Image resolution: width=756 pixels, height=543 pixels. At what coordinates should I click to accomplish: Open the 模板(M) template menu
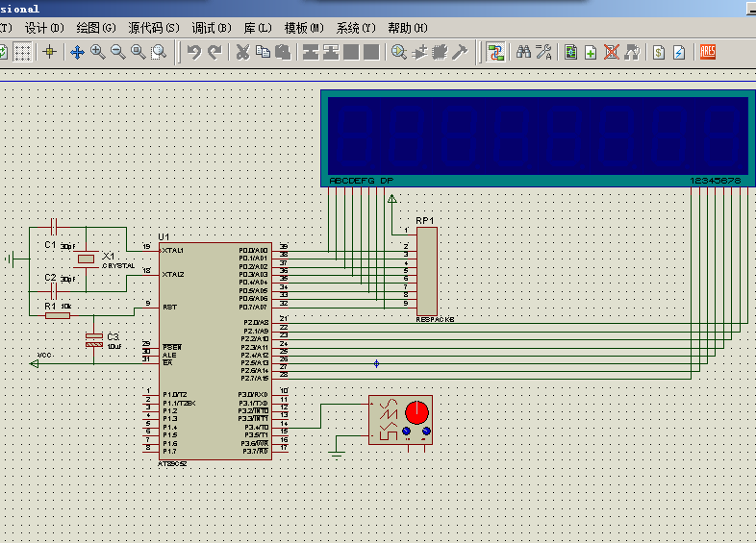[x=303, y=28]
